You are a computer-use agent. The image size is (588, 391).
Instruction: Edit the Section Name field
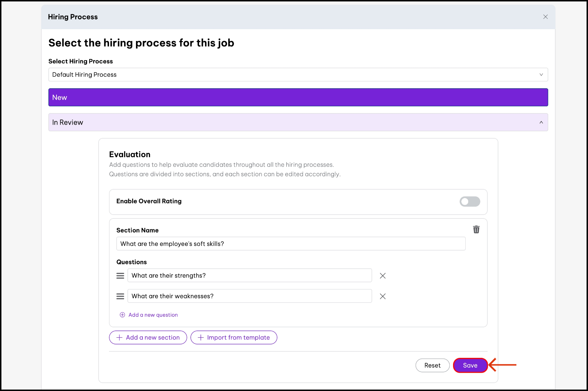pos(291,244)
